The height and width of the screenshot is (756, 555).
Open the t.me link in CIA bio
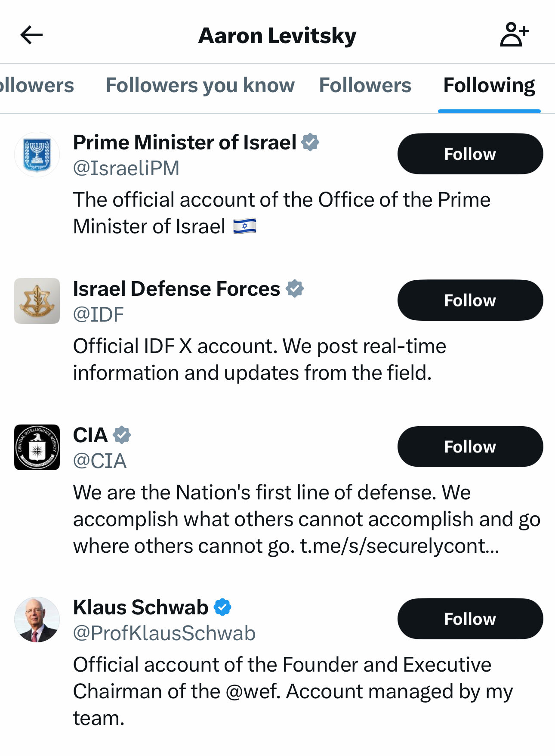click(x=399, y=546)
